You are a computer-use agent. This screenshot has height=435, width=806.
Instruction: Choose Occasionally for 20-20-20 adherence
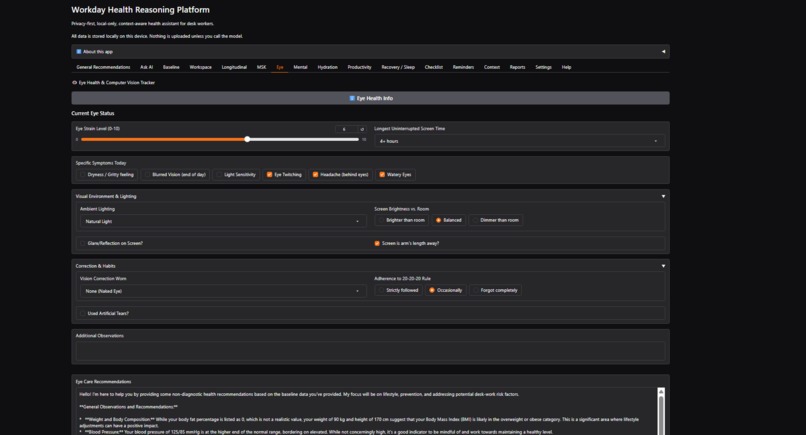tap(446, 291)
